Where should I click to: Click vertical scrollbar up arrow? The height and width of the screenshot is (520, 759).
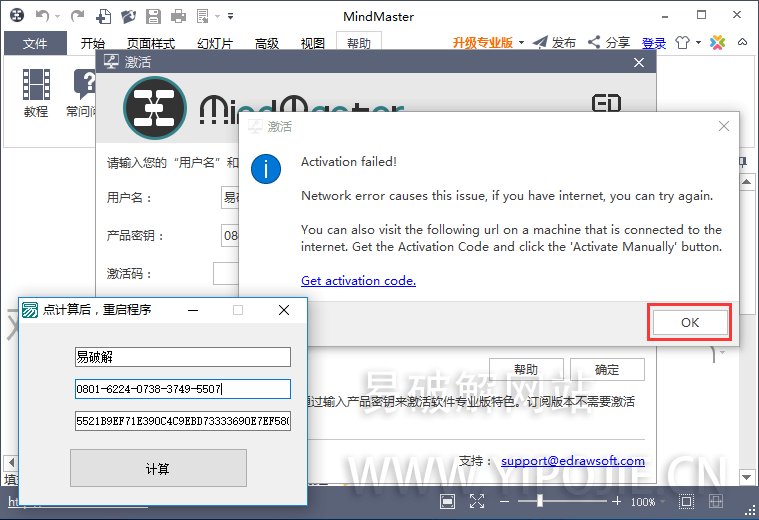(x=746, y=182)
